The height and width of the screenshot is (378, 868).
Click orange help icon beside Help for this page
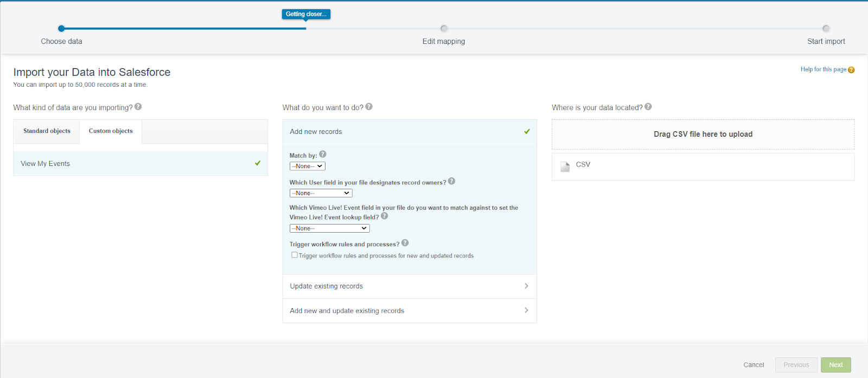pyautogui.click(x=851, y=70)
